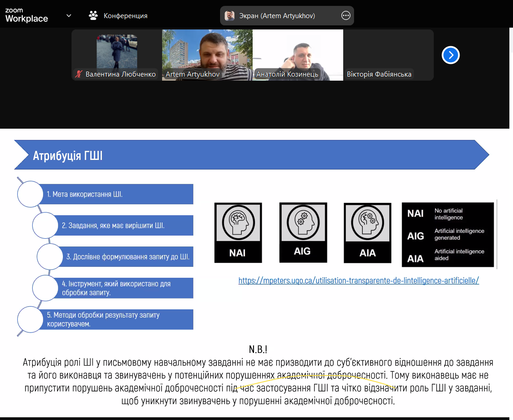513x420 pixels.
Task: Click the AIG head-with-gears icon badge
Action: click(x=303, y=232)
